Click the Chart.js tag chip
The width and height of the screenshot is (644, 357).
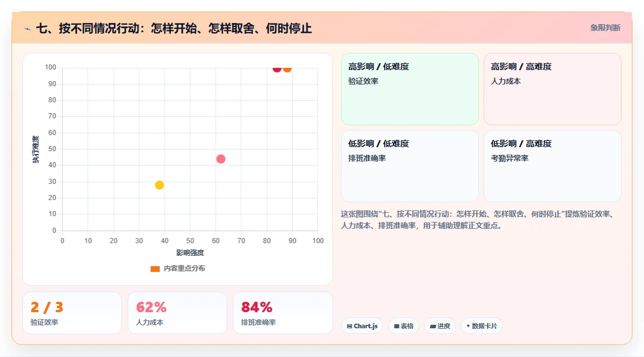pyautogui.click(x=362, y=326)
